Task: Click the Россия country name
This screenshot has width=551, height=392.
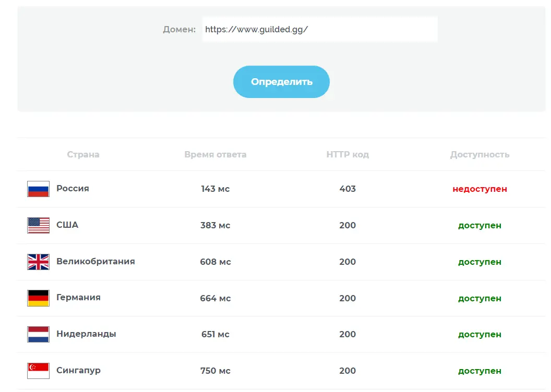Action: 73,189
